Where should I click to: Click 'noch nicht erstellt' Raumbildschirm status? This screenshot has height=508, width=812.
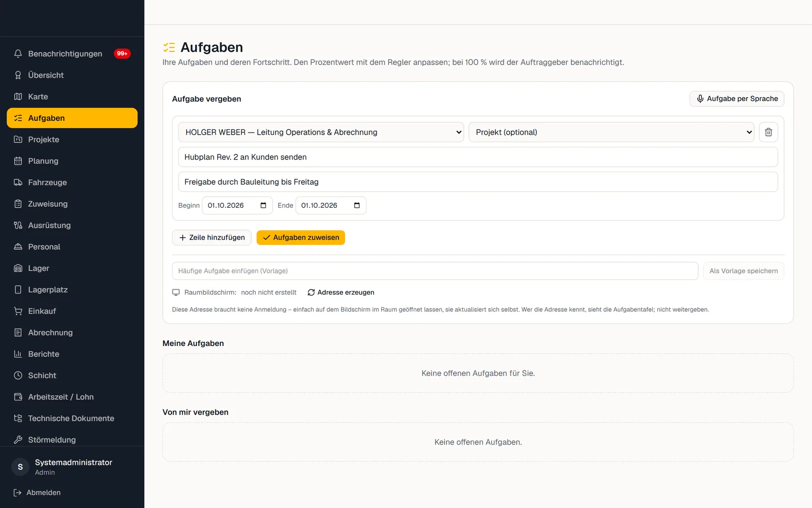pyautogui.click(x=269, y=293)
